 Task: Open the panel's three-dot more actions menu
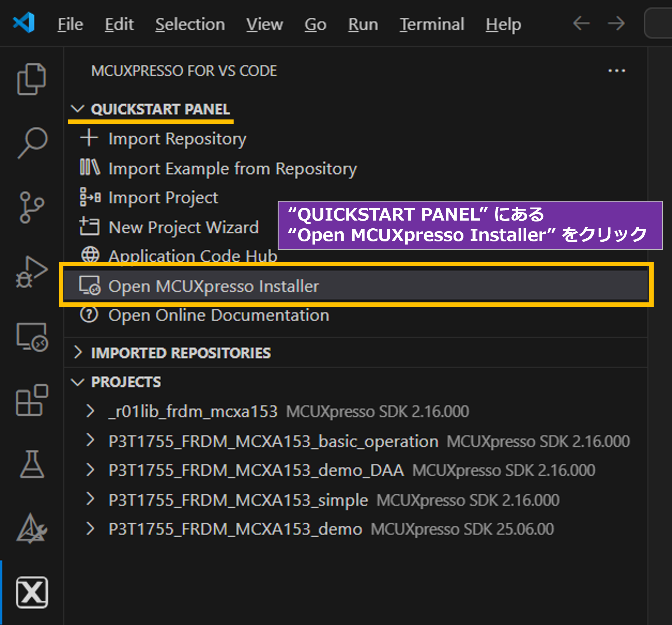[617, 71]
